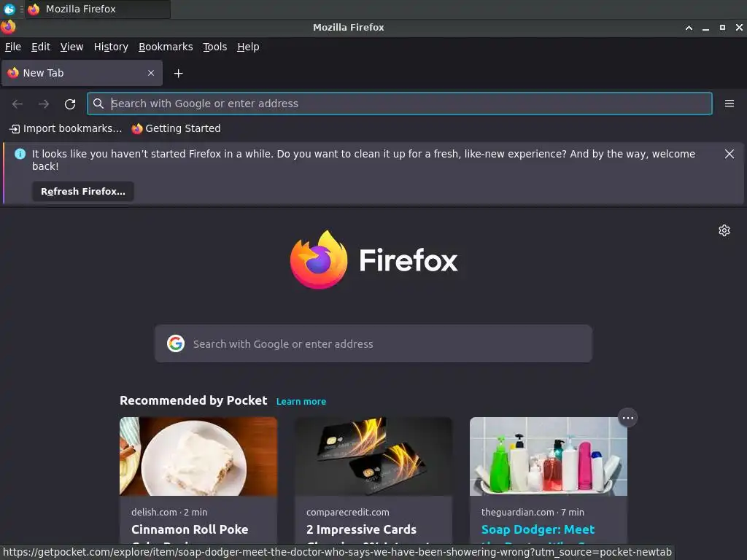Click the Refresh Firefox button

tap(83, 192)
